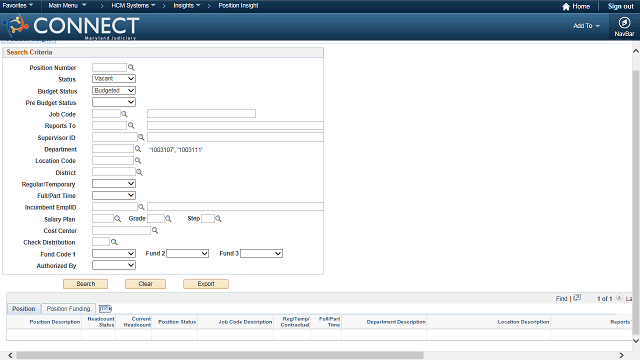This screenshot has width=640, height=360.
Task: Expand the Budget Status dropdown
Action: click(x=114, y=90)
